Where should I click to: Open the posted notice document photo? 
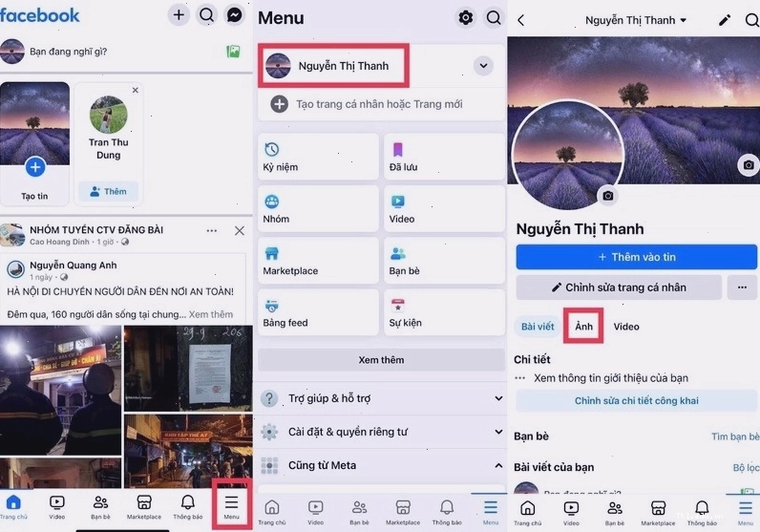pos(188,368)
